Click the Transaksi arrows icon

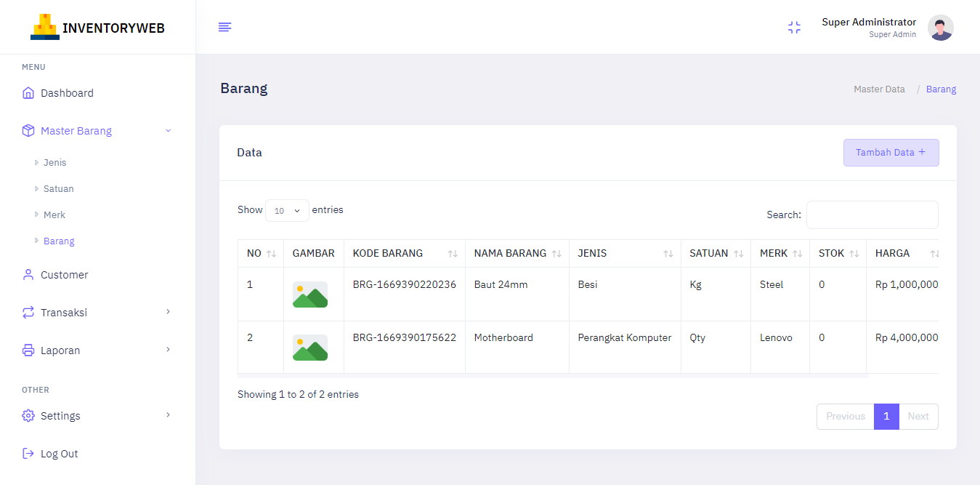coord(28,312)
